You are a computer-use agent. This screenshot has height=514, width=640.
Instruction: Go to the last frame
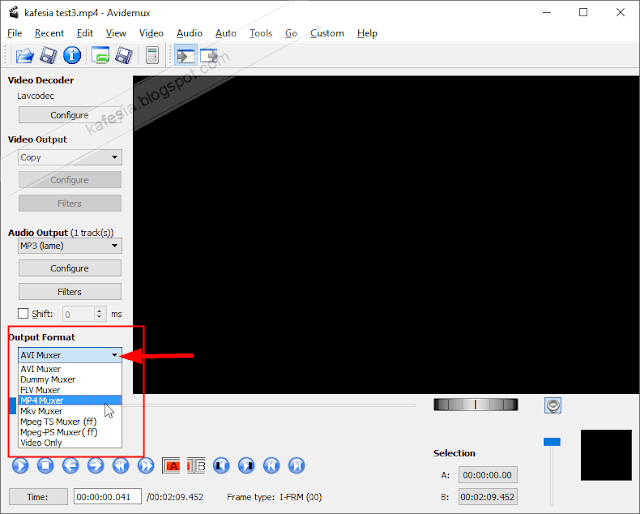point(297,465)
